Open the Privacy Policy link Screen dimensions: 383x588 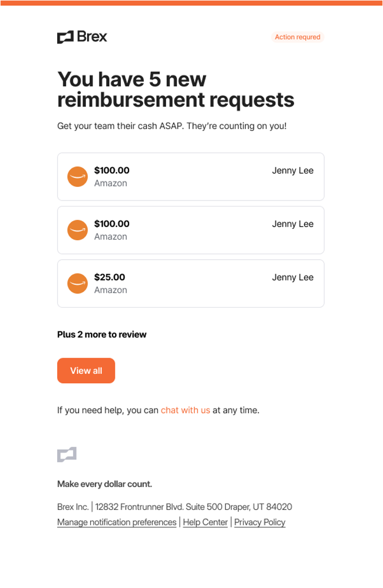point(260,522)
